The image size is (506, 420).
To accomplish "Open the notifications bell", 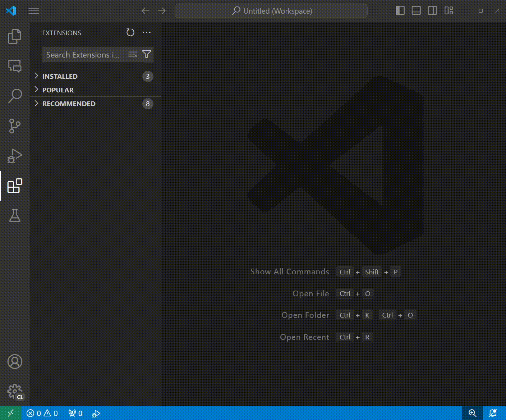I will (x=493, y=413).
